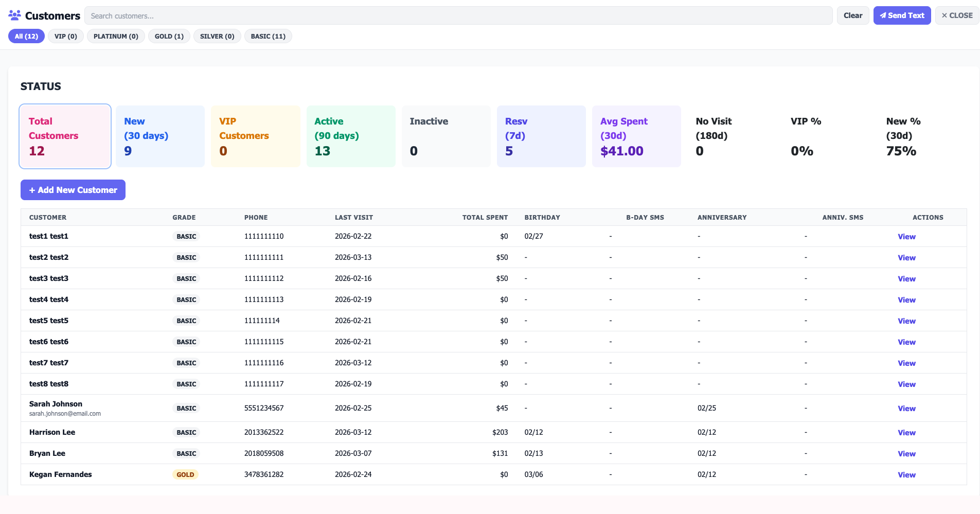
Task: Switch to the SILVER (0) filter tab
Action: tap(217, 36)
